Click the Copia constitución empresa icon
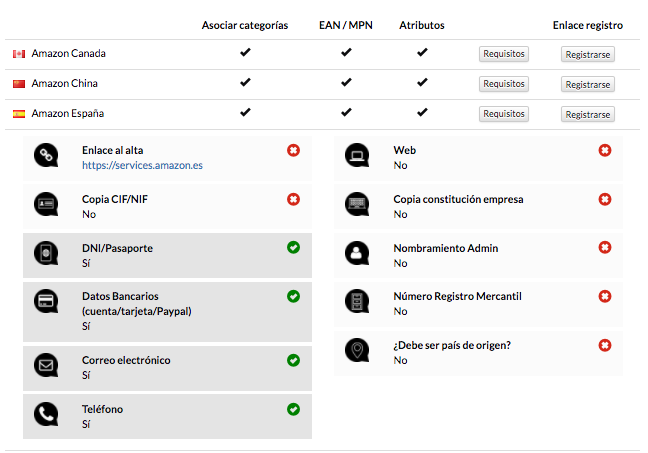Screen dimensions: 648x453 pyautogui.click(x=357, y=204)
